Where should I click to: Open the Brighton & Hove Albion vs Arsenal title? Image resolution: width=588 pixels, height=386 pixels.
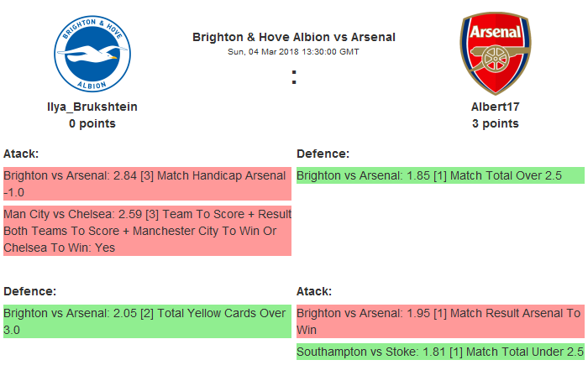tap(293, 37)
